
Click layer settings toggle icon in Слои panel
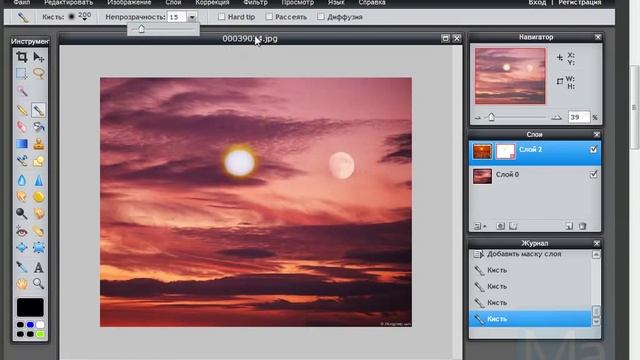pyautogui.click(x=479, y=226)
